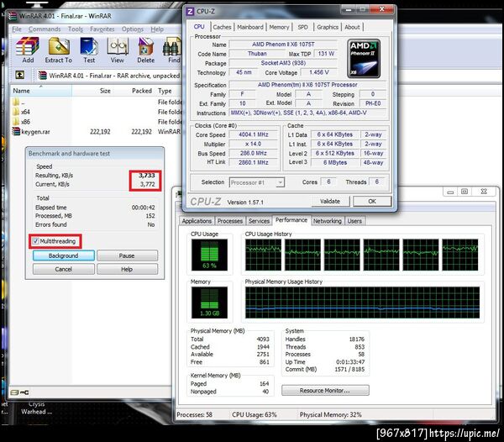The height and width of the screenshot is (442, 504).
Task: Click the Find binoculars icon
Action: pos(172,46)
